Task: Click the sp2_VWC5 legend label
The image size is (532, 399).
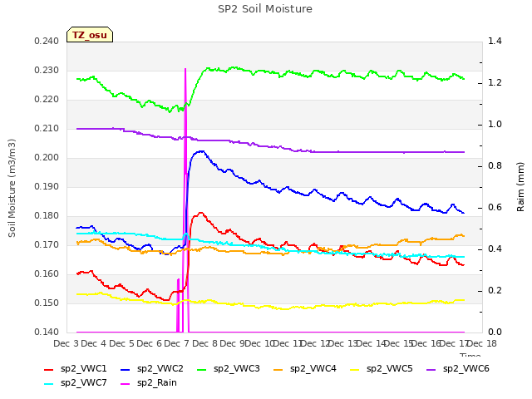Action: coord(390,368)
